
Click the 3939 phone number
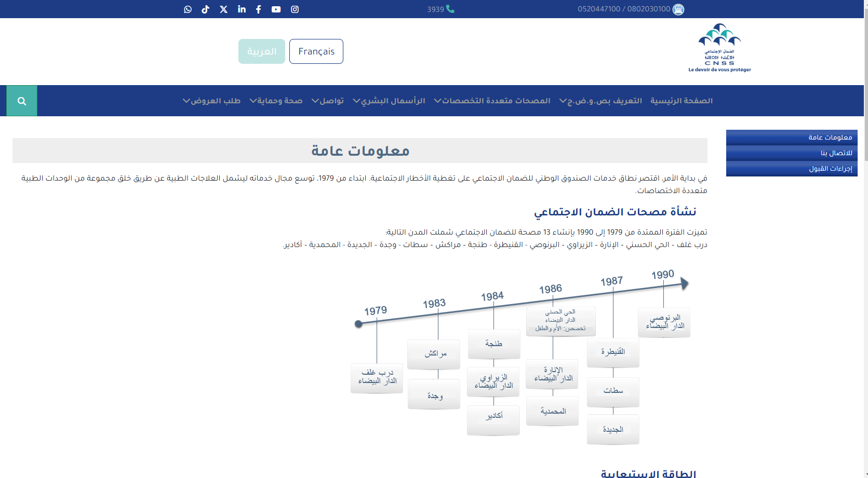click(x=440, y=9)
